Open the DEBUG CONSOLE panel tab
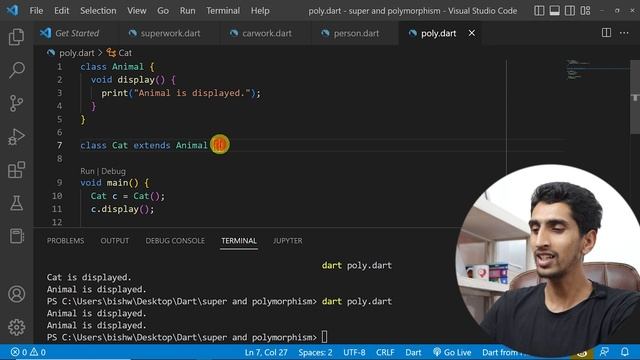 tap(175, 241)
